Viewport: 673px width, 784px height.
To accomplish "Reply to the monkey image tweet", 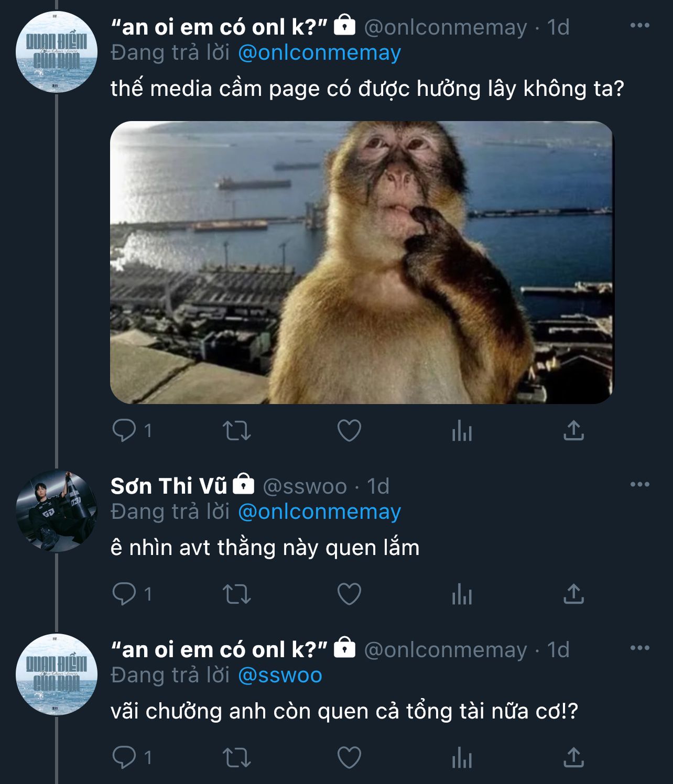I will pos(124,431).
